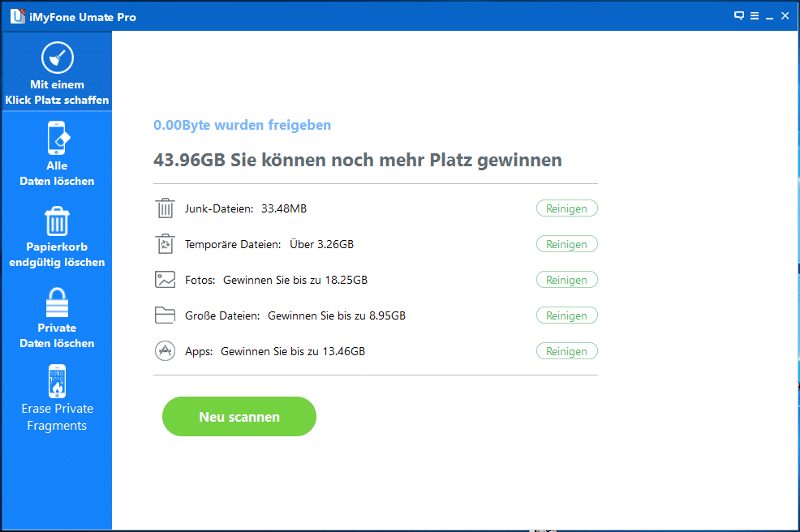Click the iMyFone Umate Pro logo icon
Screen dimensions: 800x532
pyautogui.click(x=17, y=16)
